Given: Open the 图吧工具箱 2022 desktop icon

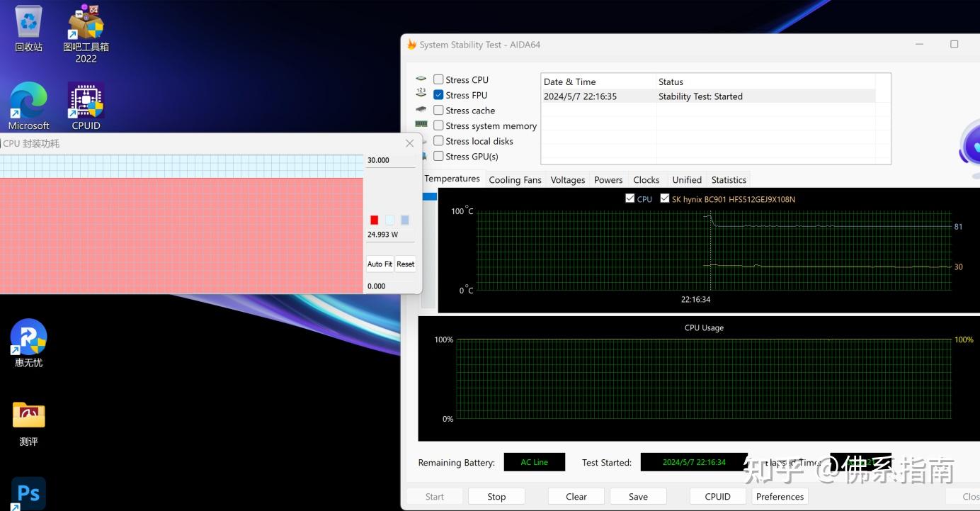Looking at the screenshot, I should 86,33.
